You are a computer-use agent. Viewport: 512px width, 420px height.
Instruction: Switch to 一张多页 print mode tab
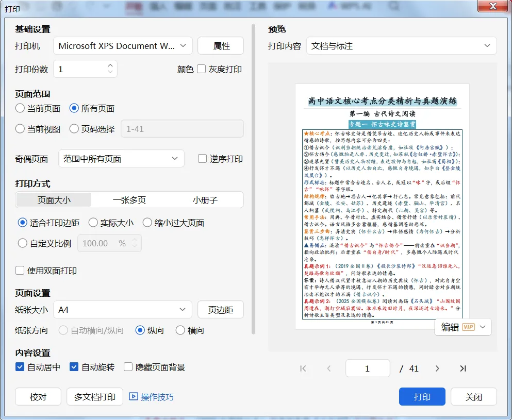(129, 200)
